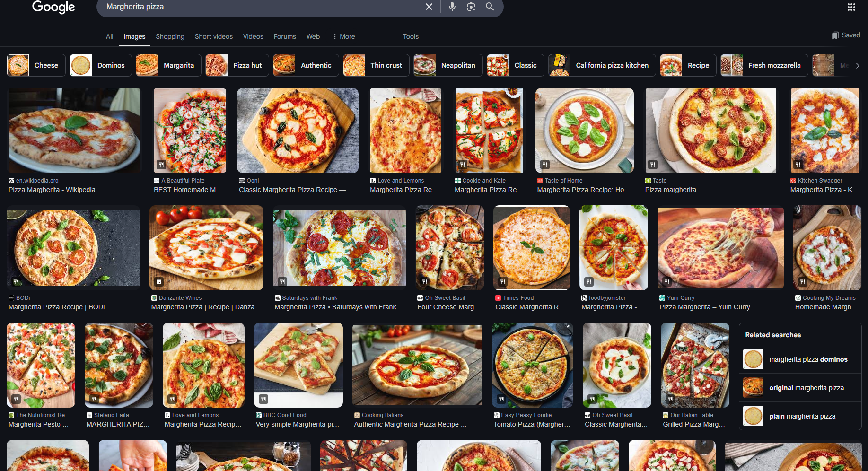Start voice search with the microphone icon
The height and width of the screenshot is (471, 868).
click(x=452, y=7)
